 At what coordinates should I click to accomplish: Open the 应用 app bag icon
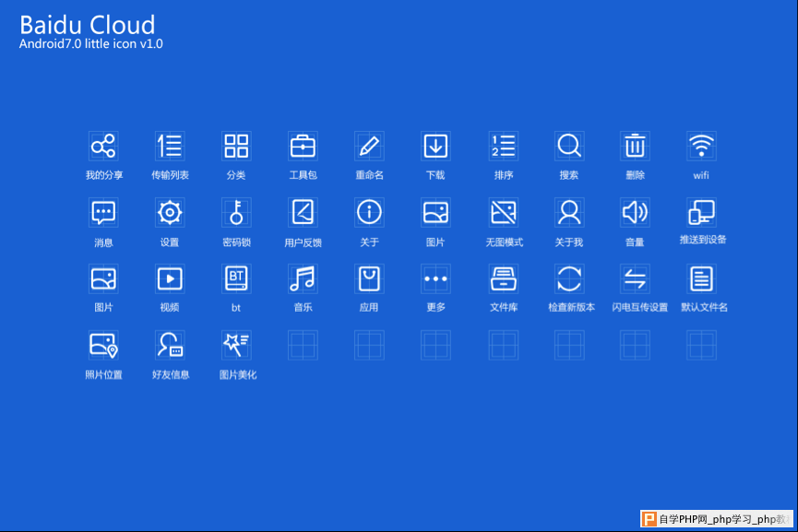tap(369, 278)
